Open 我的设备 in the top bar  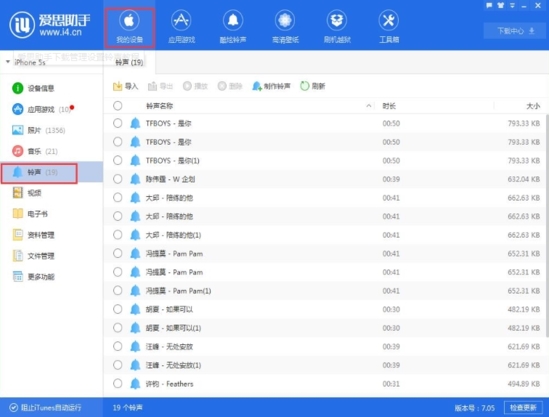pyautogui.click(x=130, y=28)
